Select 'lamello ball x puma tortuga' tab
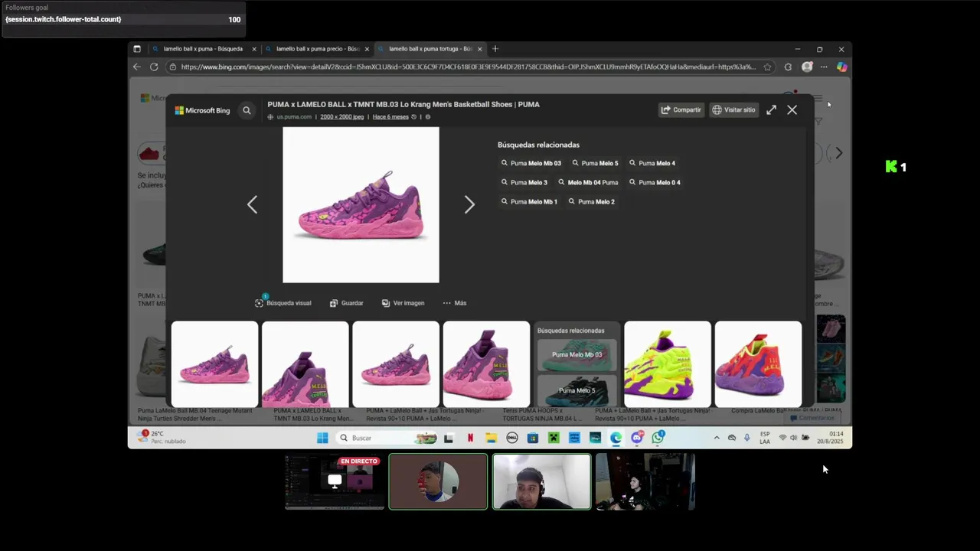Viewport: 980px width, 551px height. pos(430,49)
